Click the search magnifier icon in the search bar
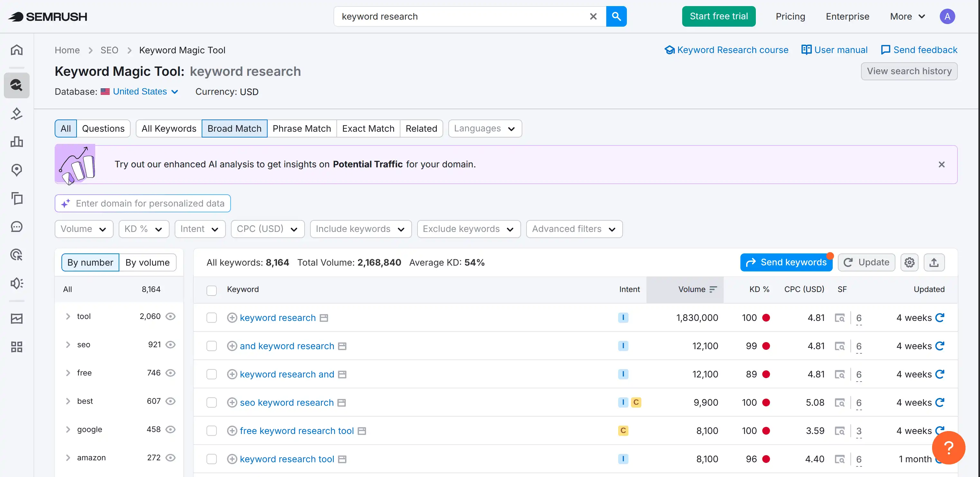This screenshot has width=980, height=477. [x=616, y=16]
